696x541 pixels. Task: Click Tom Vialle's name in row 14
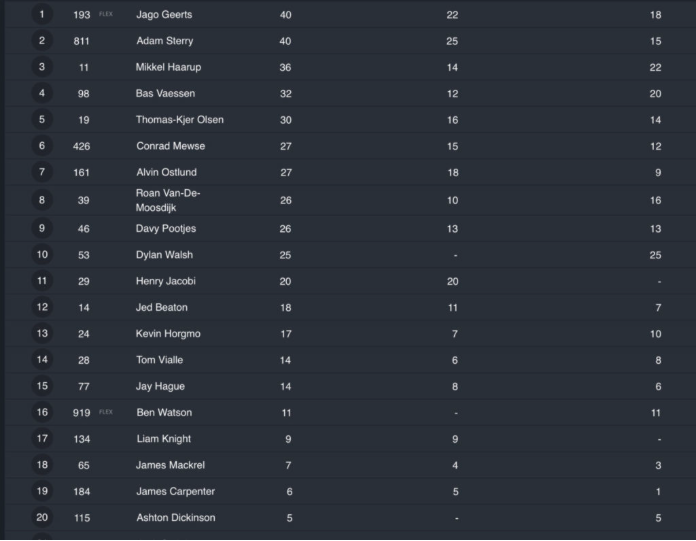tap(159, 360)
